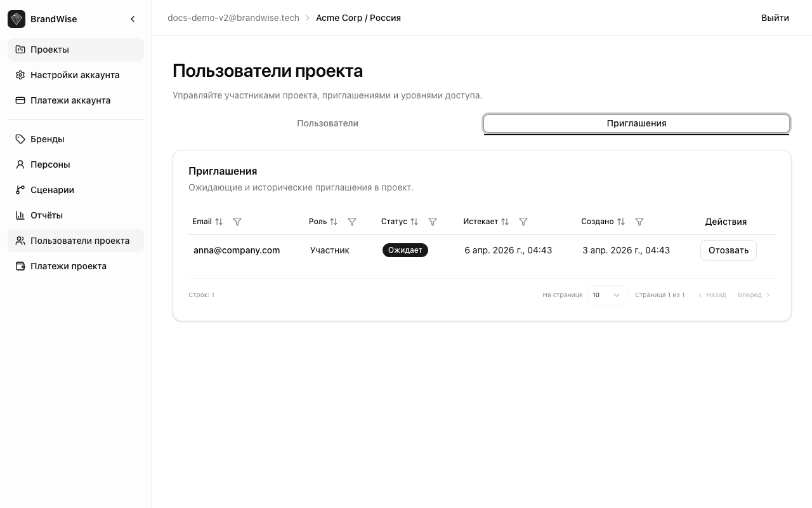Collapse the sidebar with the chevron arrow
Viewport: 812px width, 508px height.
[133, 19]
